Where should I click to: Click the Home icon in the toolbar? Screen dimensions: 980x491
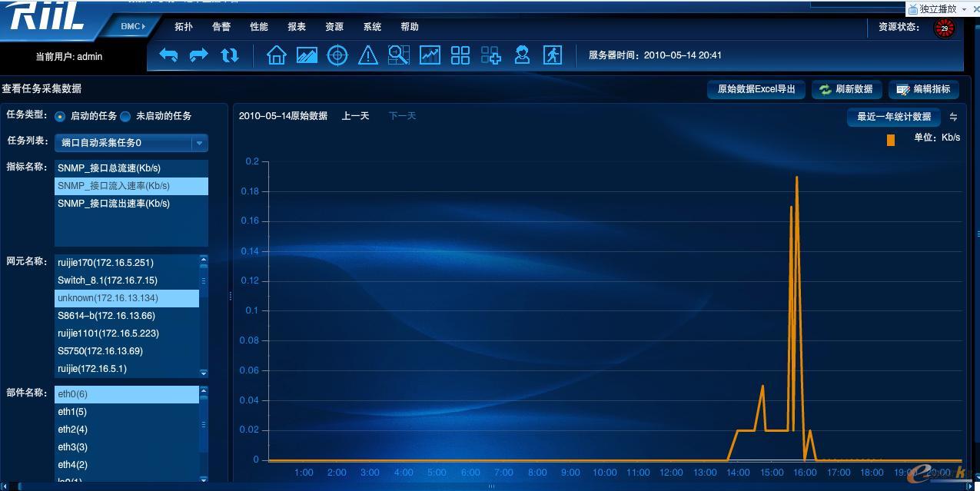(276, 55)
